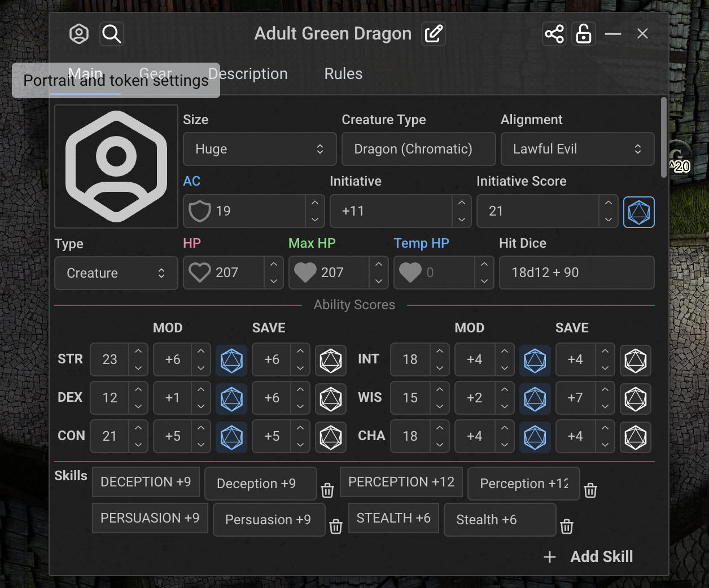Image resolution: width=709 pixels, height=588 pixels.
Task: Click the Add Skill button
Action: tap(589, 557)
